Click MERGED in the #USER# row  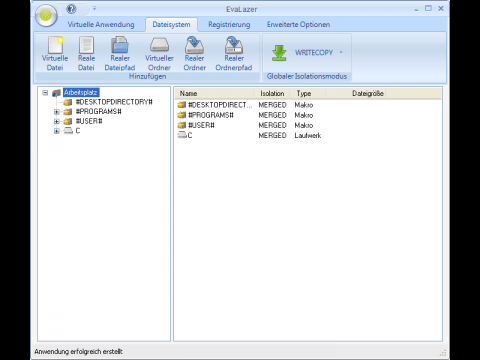(272, 125)
